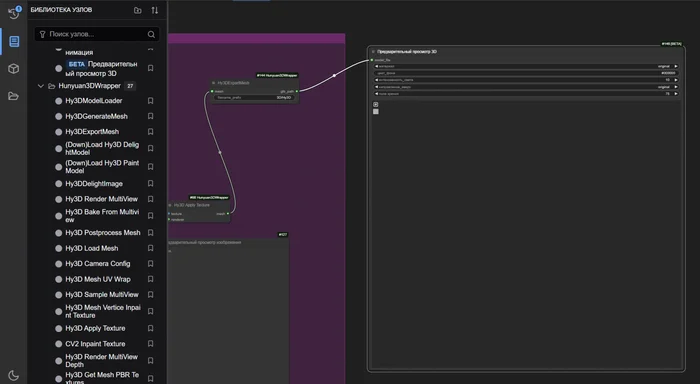The height and width of the screenshot is (384, 700).
Task: Bookmark the Hy3D Postprocess Mesh node
Action: pyautogui.click(x=150, y=233)
